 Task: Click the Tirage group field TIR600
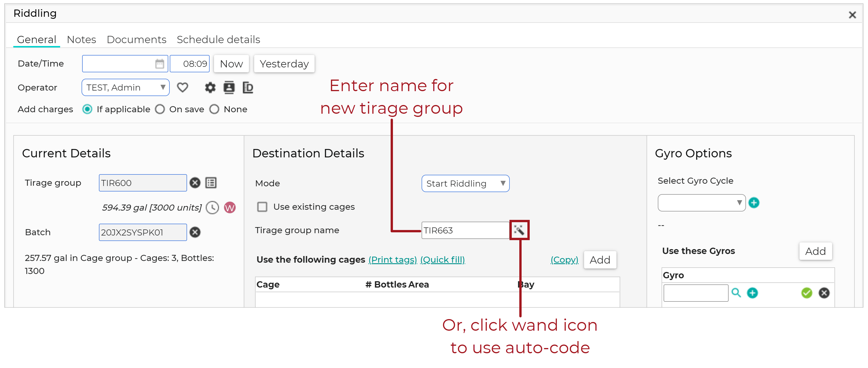[x=143, y=183]
